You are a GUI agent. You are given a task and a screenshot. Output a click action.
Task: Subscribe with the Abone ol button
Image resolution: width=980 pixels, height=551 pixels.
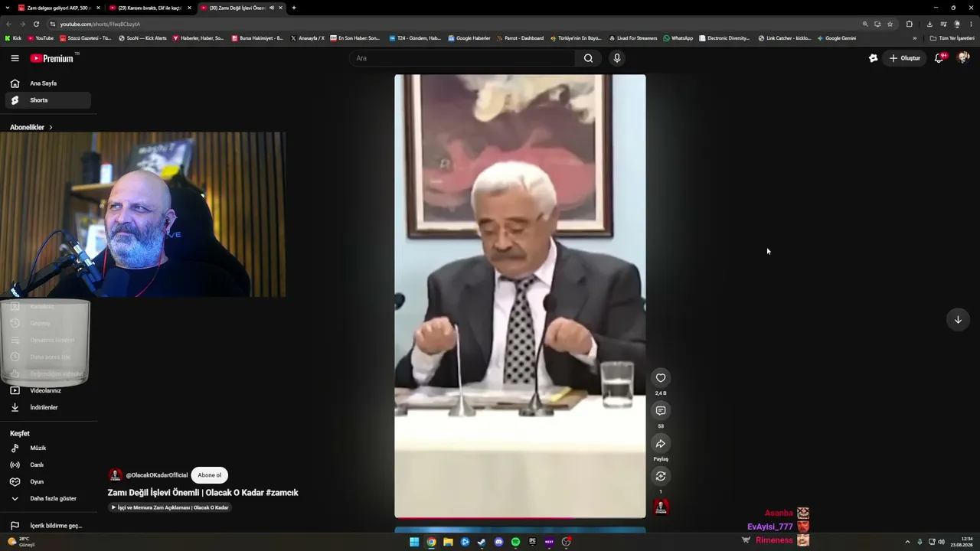point(209,475)
